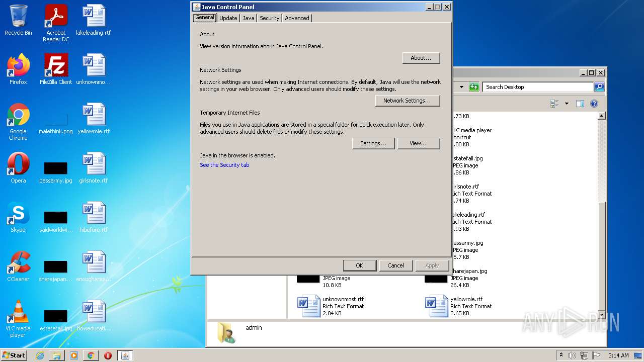644x362 pixels.
Task: Launch CCleaner desktop shortcut
Action: 18,266
